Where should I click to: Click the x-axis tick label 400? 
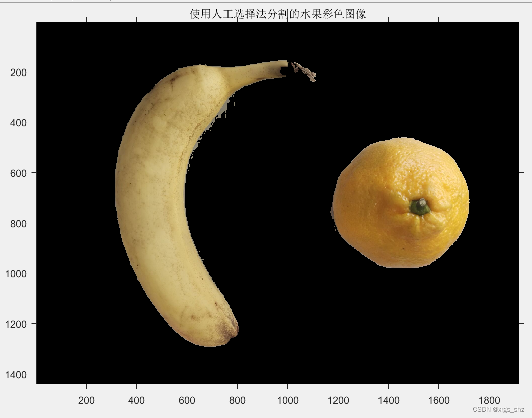(136, 400)
